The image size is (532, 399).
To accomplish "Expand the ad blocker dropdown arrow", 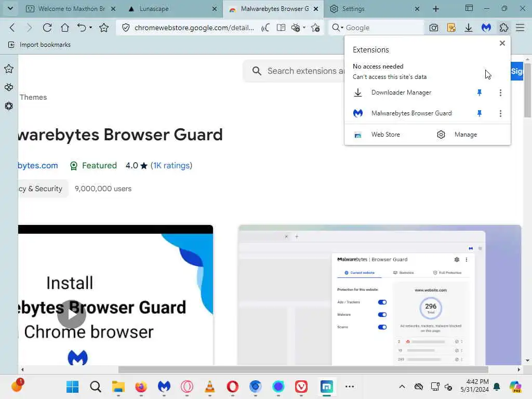I will (x=304, y=28).
